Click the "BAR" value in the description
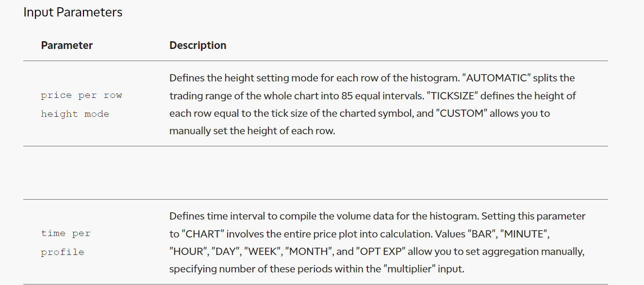Viewport: 644px width, 285px height. pyautogui.click(x=482, y=234)
